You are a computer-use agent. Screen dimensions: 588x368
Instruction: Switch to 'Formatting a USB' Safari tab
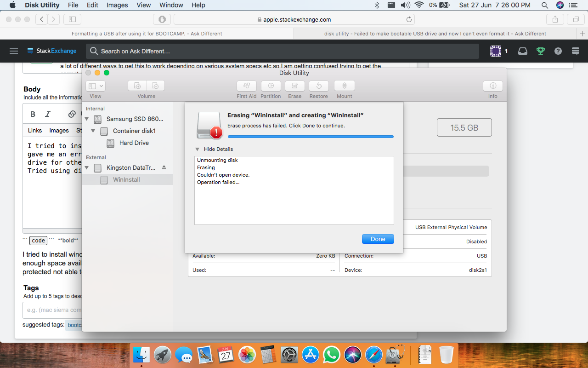147,34
